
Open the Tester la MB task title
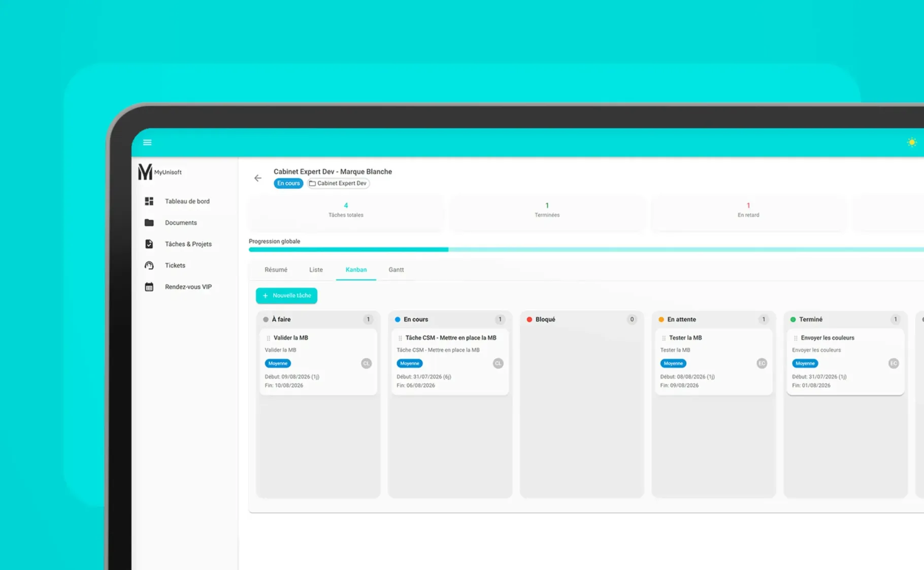pos(685,338)
